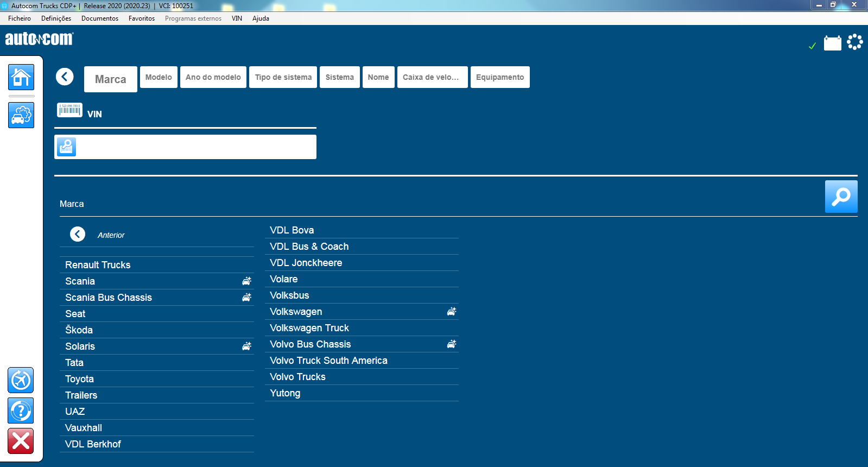Click the back arrow beside Marca tab
Image resolution: width=868 pixels, height=467 pixels.
[x=65, y=77]
